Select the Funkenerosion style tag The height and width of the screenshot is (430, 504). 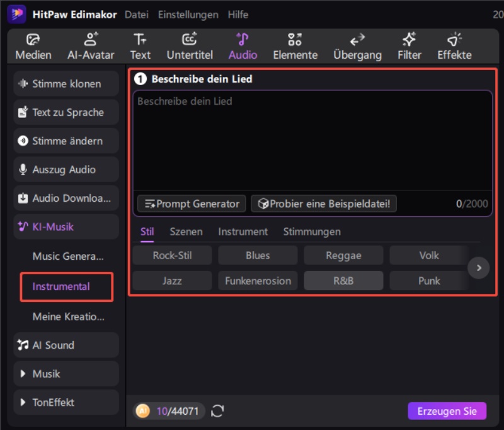point(258,281)
